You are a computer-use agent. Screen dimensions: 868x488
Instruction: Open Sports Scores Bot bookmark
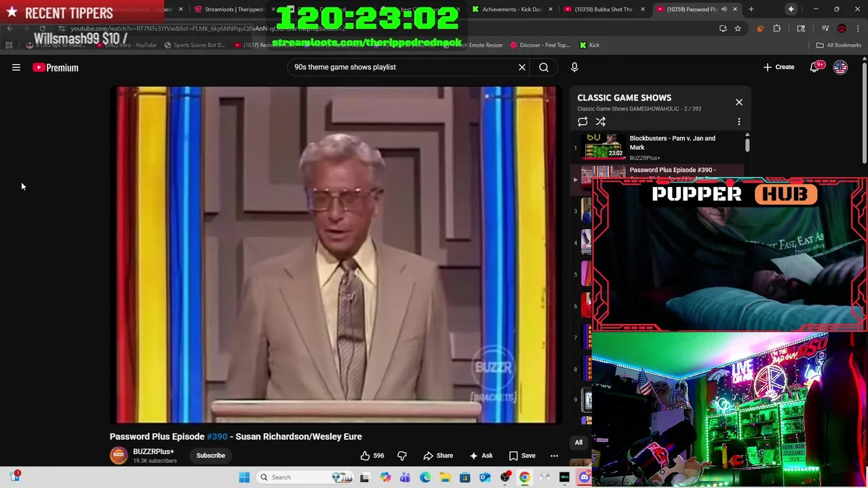[x=195, y=45]
